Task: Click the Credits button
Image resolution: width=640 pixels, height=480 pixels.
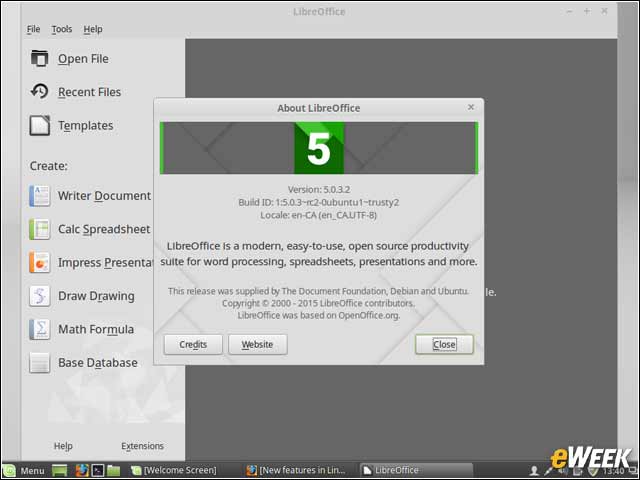Action: pyautogui.click(x=193, y=344)
